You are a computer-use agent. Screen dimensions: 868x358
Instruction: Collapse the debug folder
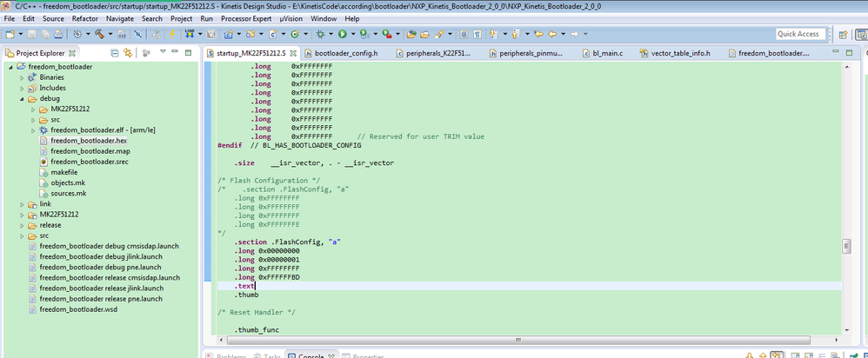click(x=22, y=98)
